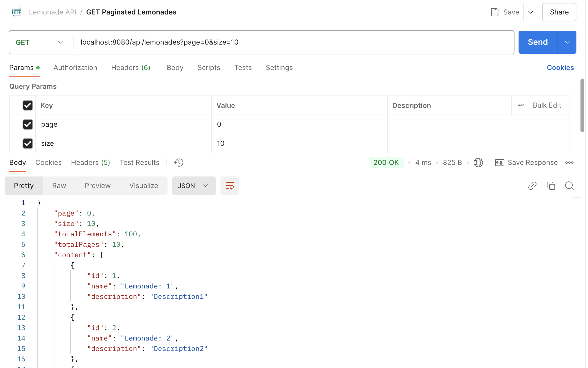
Task: Open the Send button dropdown arrow
Action: (567, 42)
